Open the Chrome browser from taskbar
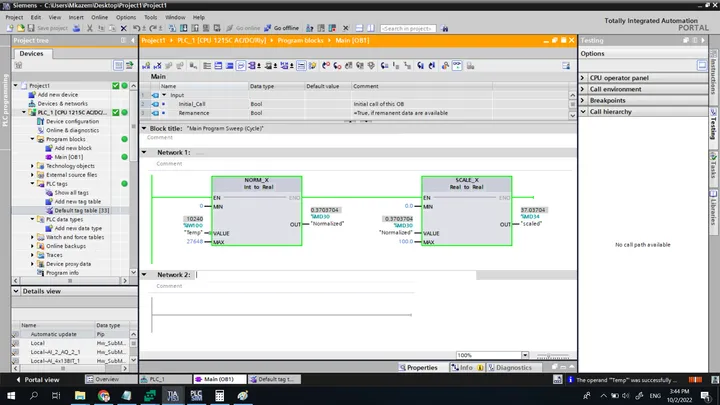720x405 pixels. click(x=103, y=395)
